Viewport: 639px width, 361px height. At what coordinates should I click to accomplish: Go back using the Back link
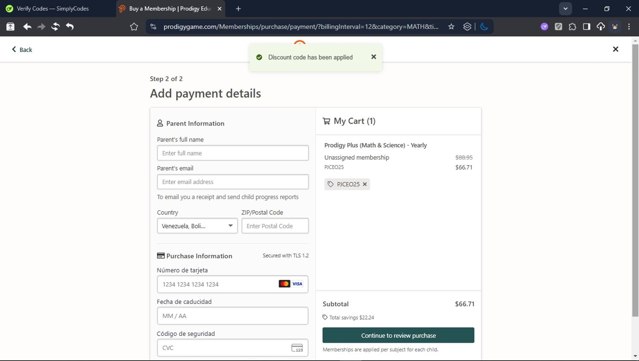click(22, 49)
